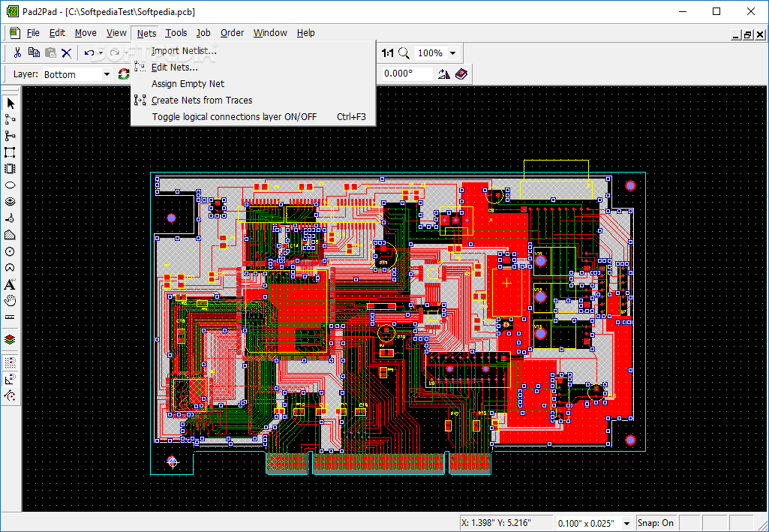Image resolution: width=769 pixels, height=532 pixels.
Task: Open the Move menu
Action: click(86, 33)
